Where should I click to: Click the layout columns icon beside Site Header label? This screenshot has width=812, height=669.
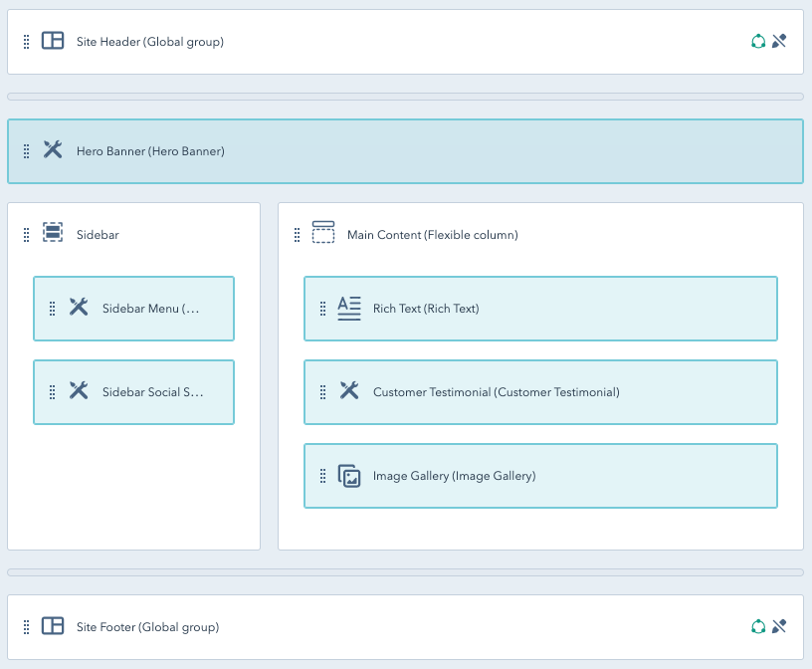tap(53, 42)
